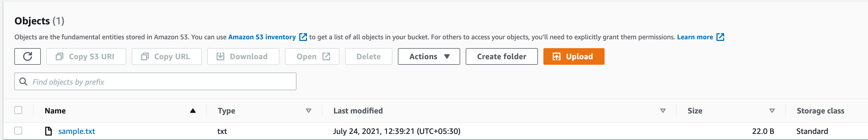
Task: Sort by Name using the ascending arrow
Action: pos(193,111)
